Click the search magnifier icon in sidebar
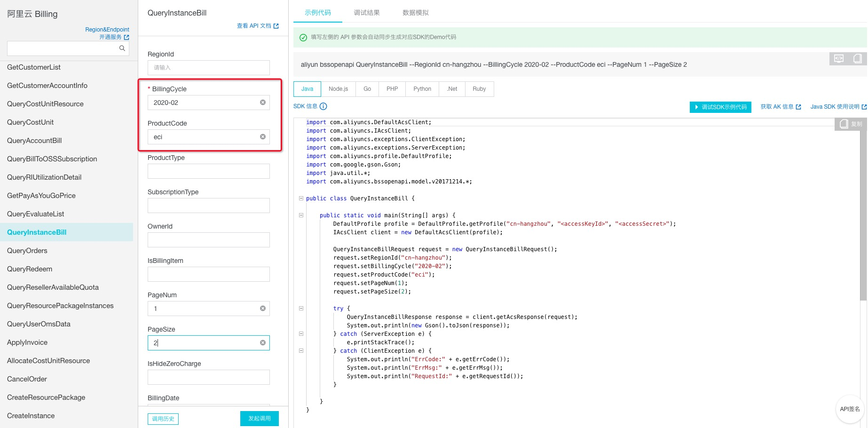868x428 pixels. [122, 48]
